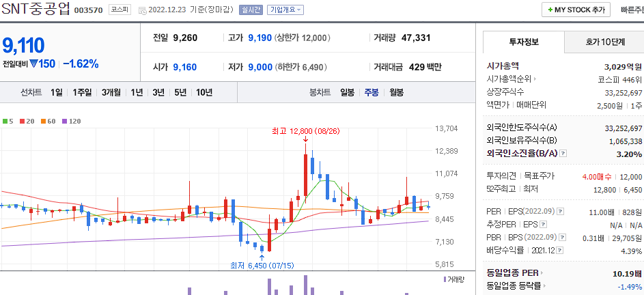The image size is (644, 295).
Task: Open help icon next to 배당수익률 2021.12
Action: (560, 251)
